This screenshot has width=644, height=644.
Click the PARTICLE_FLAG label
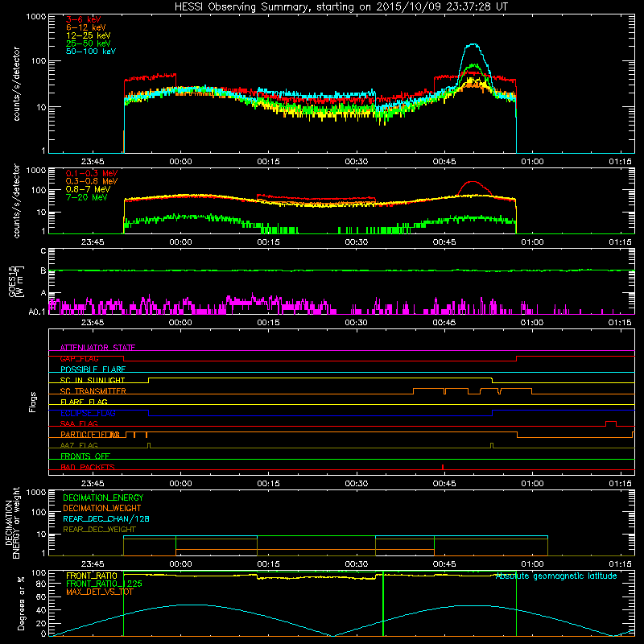pyautogui.click(x=90, y=435)
